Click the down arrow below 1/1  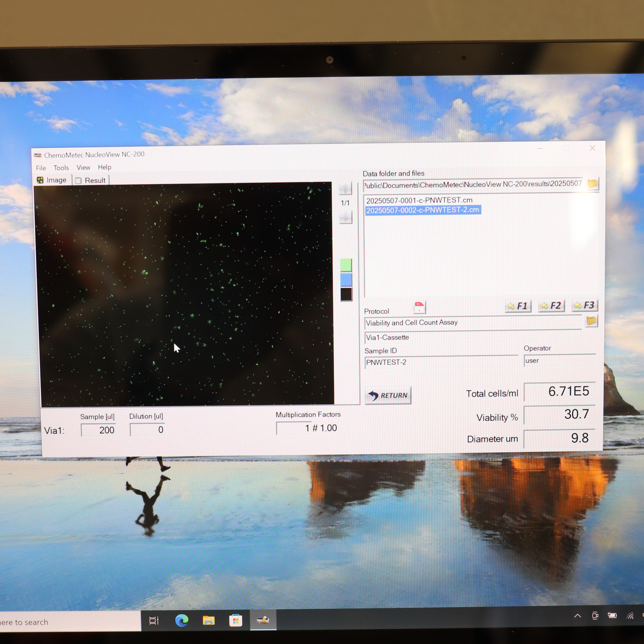click(346, 218)
